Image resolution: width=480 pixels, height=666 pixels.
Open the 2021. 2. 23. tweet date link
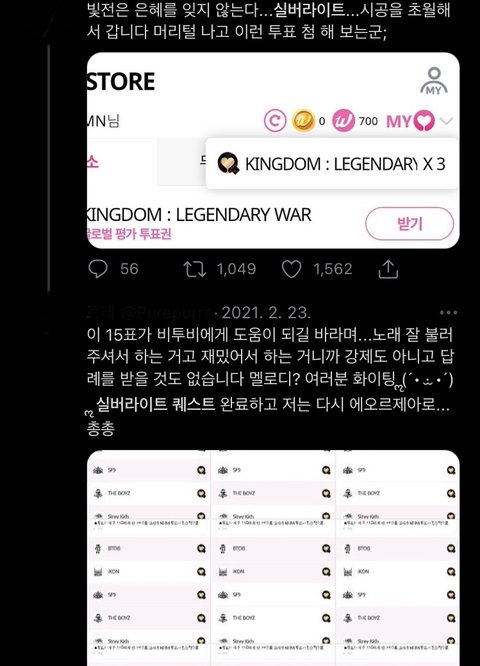(x=266, y=313)
